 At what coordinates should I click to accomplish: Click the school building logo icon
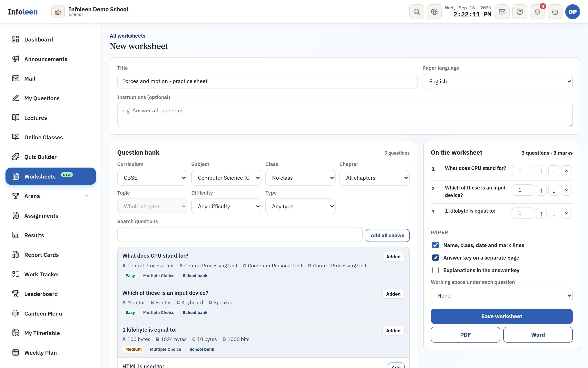(x=58, y=12)
